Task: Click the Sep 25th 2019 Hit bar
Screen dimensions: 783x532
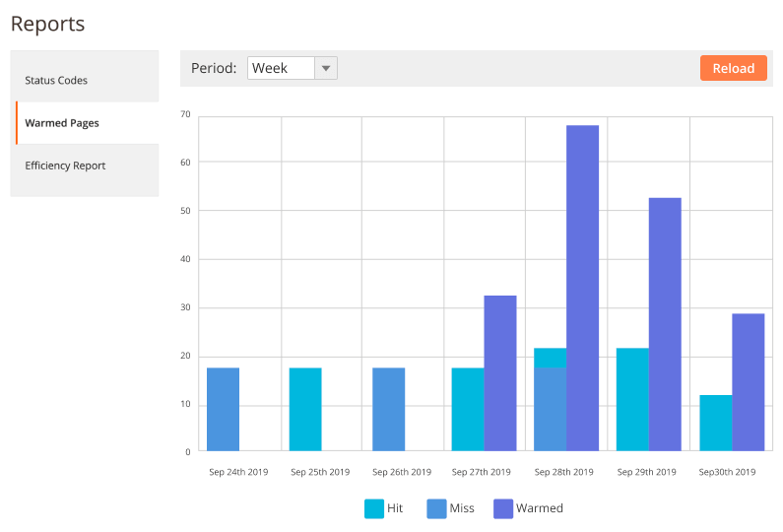Action: click(305, 410)
